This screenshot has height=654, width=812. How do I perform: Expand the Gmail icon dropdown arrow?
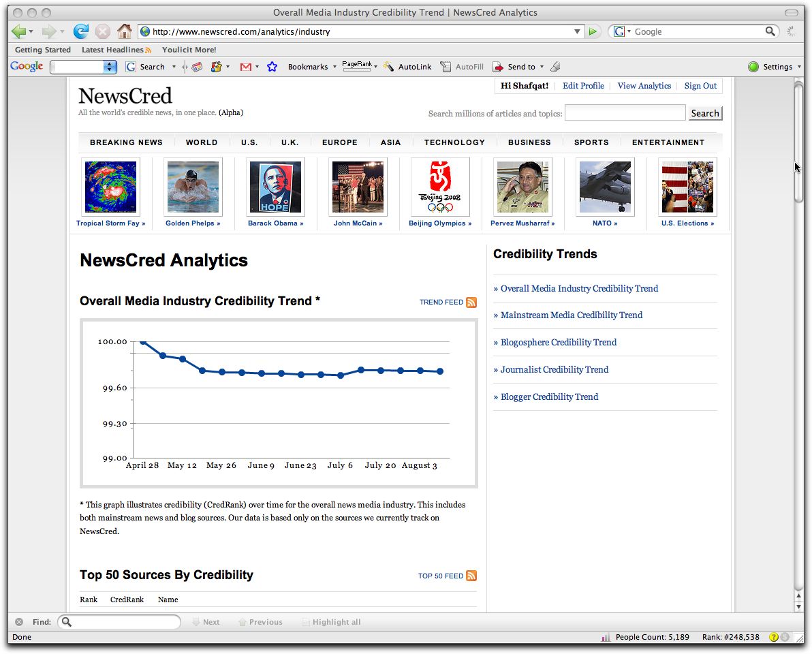pyautogui.click(x=257, y=67)
